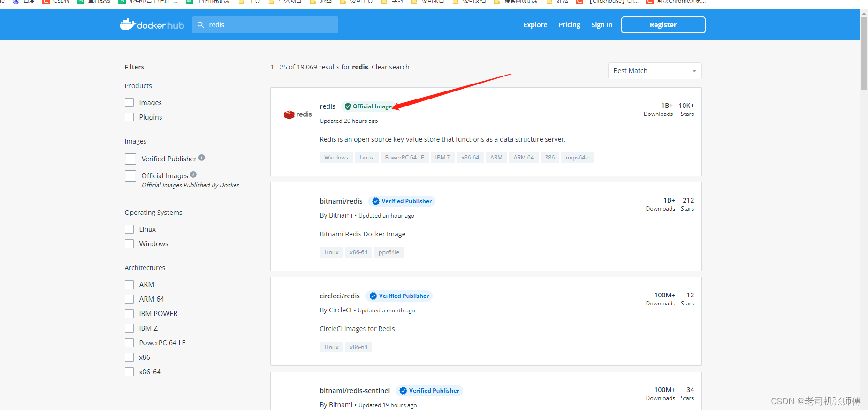
Task: Check the x86-64 architecture filter
Action: click(x=129, y=372)
